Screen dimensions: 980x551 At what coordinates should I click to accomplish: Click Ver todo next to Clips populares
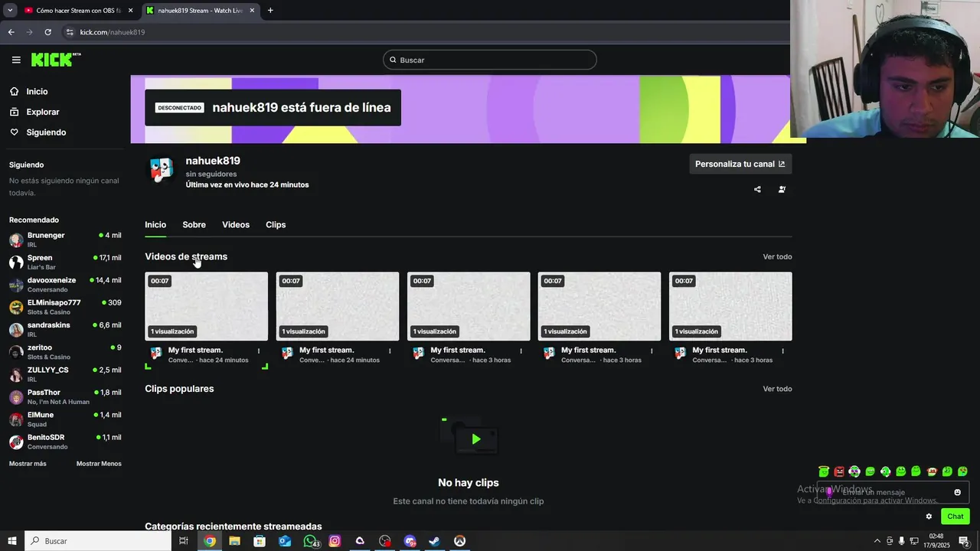(x=777, y=389)
